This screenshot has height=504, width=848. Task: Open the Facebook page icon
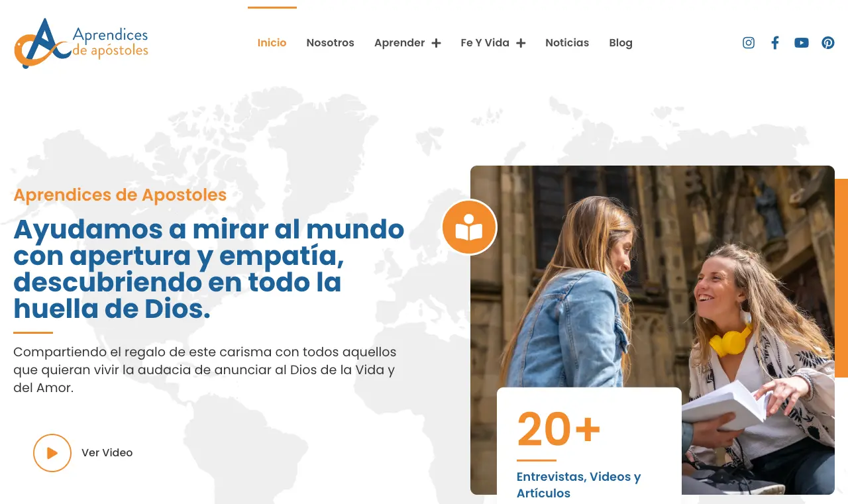775,43
